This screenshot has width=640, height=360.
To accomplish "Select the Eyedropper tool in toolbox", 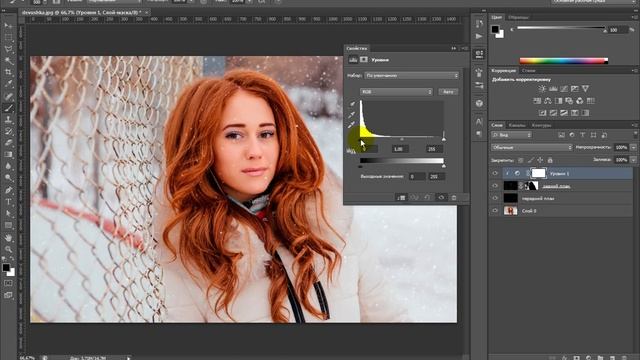I will [x=8, y=84].
